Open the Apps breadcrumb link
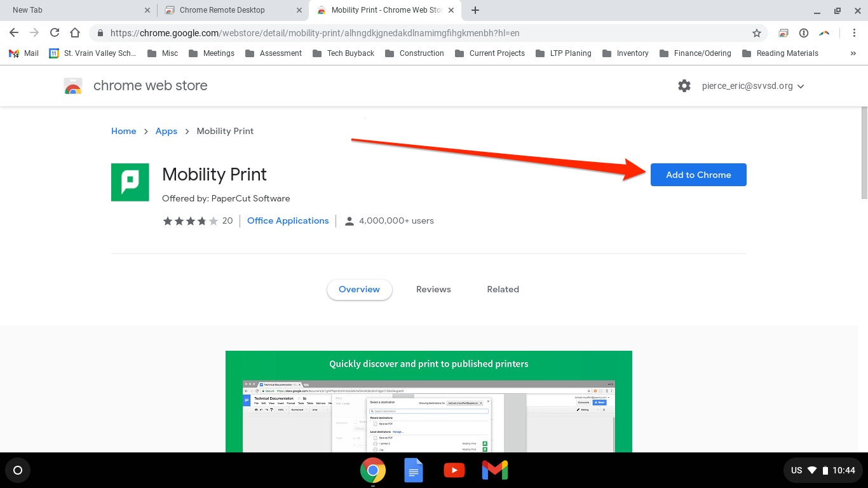This screenshot has width=868, height=488. [x=166, y=131]
